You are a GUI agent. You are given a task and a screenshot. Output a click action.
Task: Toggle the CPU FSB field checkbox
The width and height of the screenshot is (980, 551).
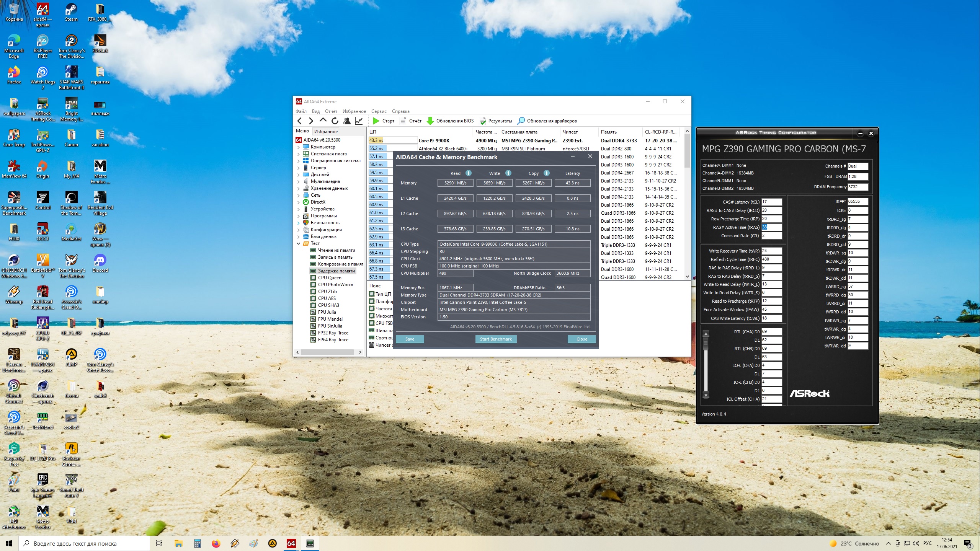(372, 323)
